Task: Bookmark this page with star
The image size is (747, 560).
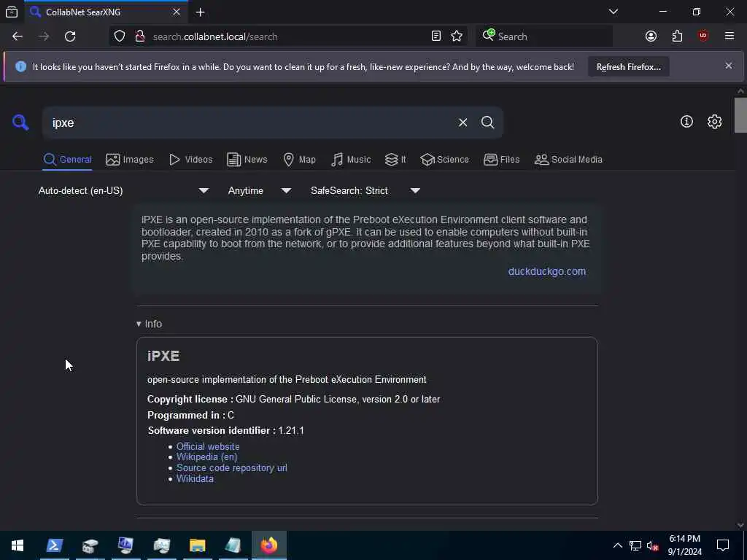Action: [457, 36]
